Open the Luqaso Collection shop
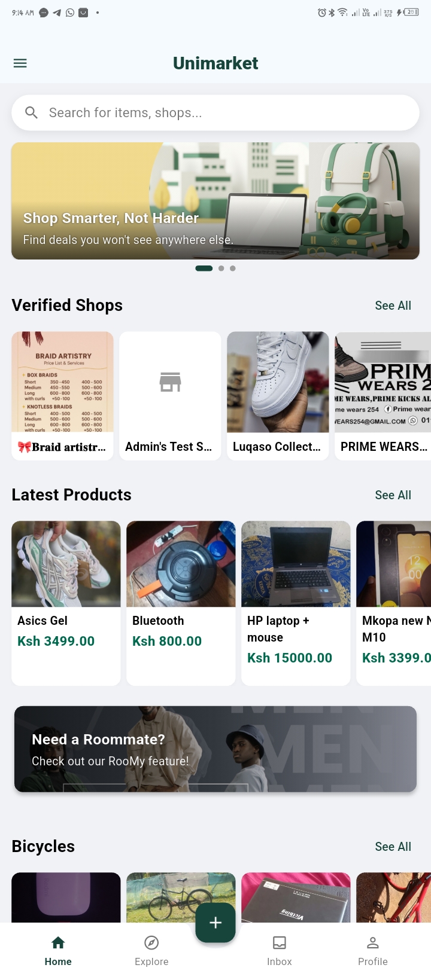 tap(278, 396)
